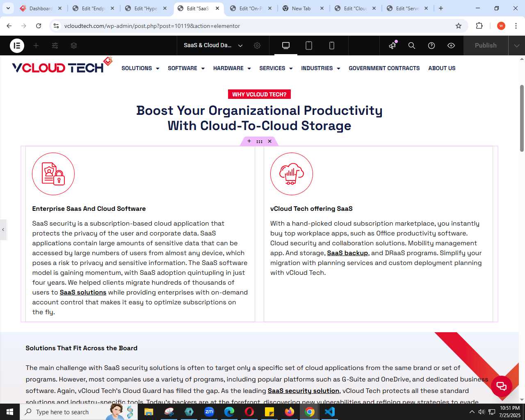Open the Elementor main menu logo

[x=17, y=46]
